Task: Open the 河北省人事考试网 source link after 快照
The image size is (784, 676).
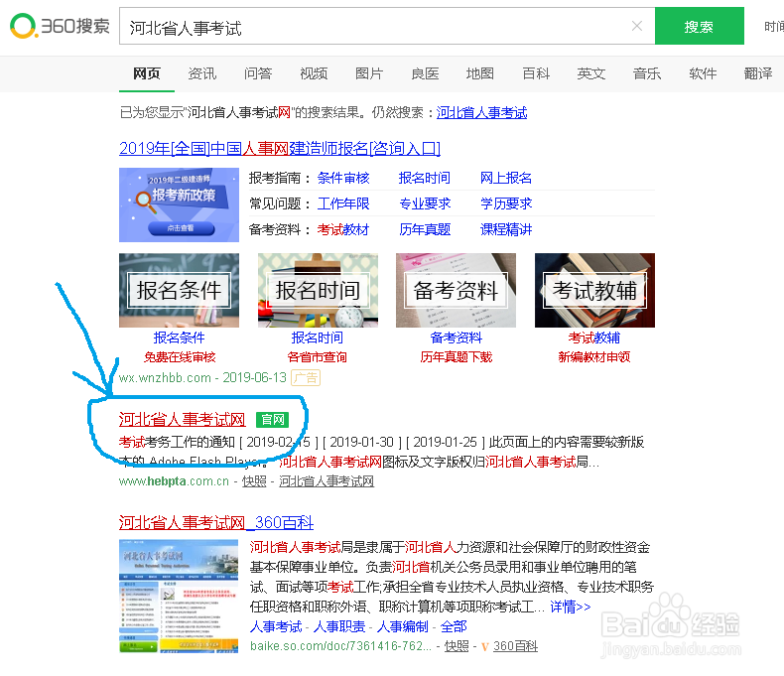Action: pos(327,481)
